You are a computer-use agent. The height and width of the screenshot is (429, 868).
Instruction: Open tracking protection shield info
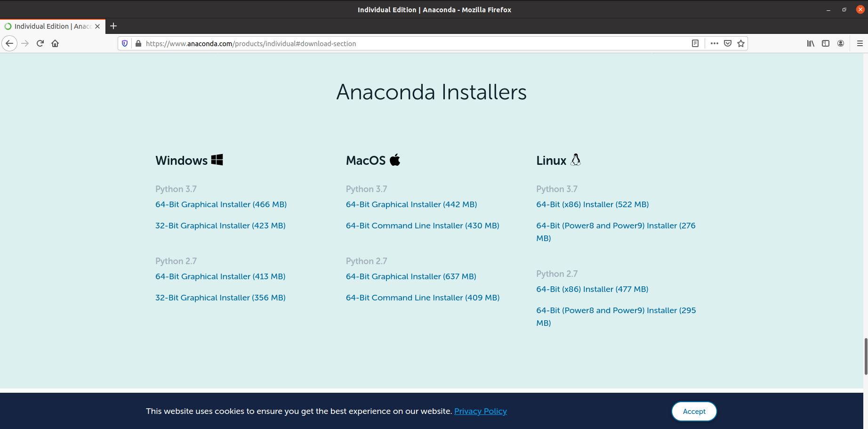pos(125,43)
